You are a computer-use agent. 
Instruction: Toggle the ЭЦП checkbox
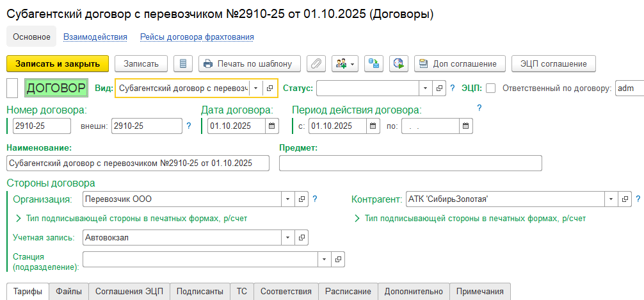[x=491, y=88]
